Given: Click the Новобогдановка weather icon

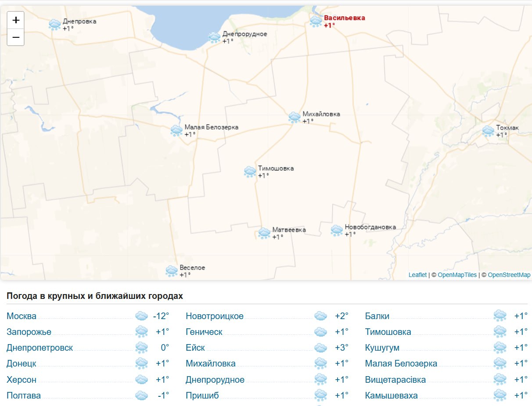Looking at the screenshot, I should tap(336, 230).
